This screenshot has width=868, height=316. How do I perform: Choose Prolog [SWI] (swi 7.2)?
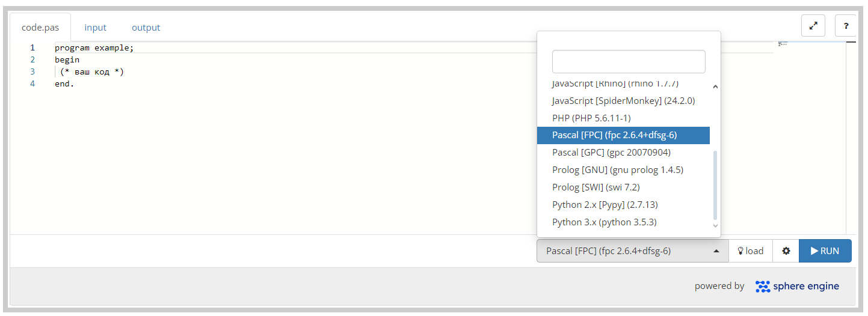(596, 187)
